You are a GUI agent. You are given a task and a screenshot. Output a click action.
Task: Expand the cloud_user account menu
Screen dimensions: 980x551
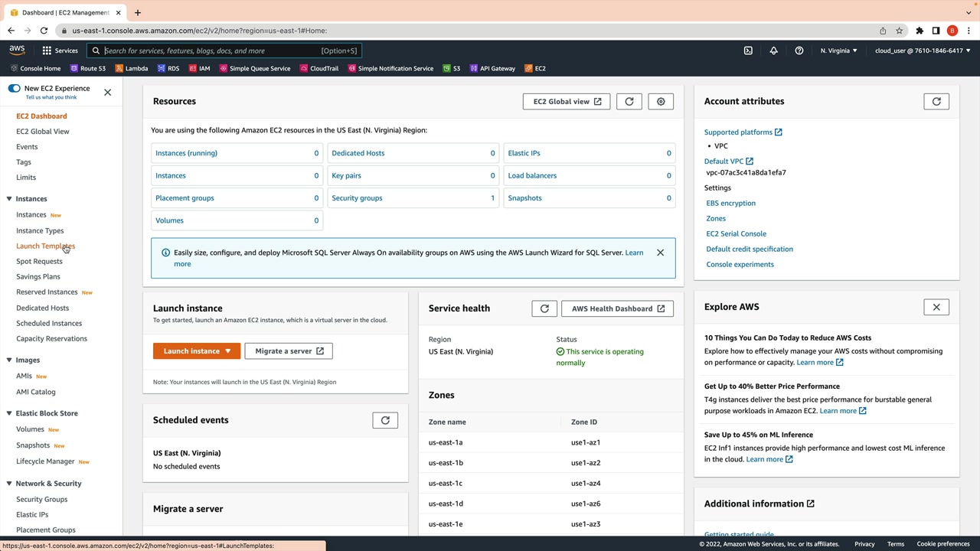click(922, 51)
